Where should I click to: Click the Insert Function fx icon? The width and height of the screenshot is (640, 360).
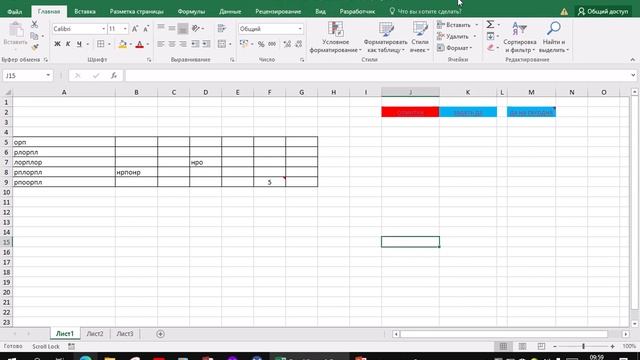[x=113, y=76]
